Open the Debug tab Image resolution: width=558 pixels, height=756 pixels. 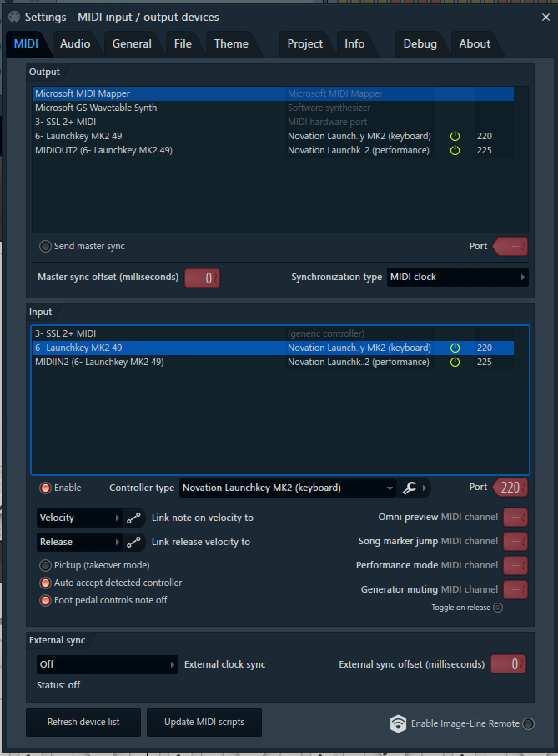pyautogui.click(x=420, y=44)
